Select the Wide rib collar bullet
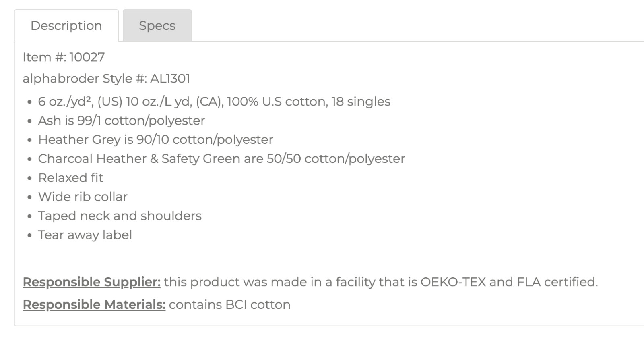This screenshot has width=644, height=343. (83, 197)
